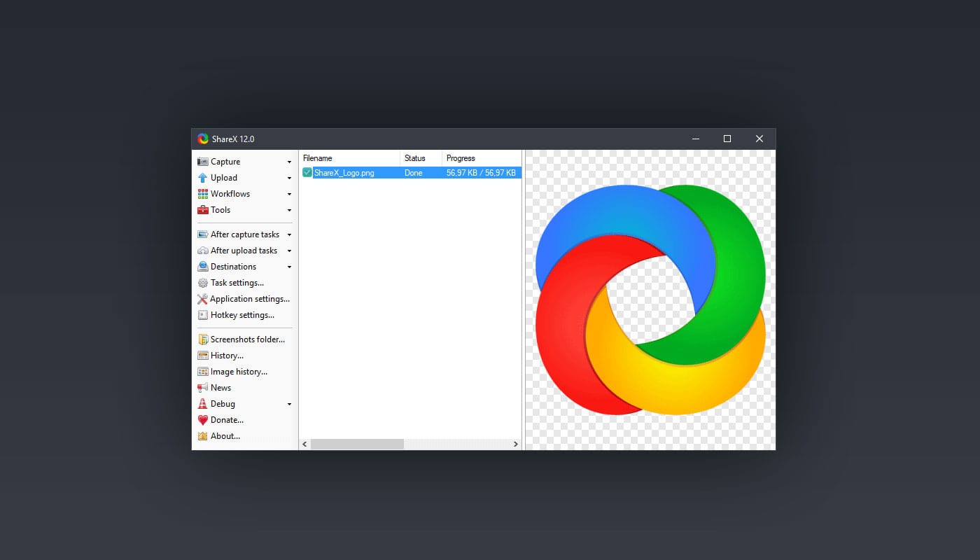Open the About dialog
The width and height of the screenshot is (980, 560).
pyautogui.click(x=245, y=436)
